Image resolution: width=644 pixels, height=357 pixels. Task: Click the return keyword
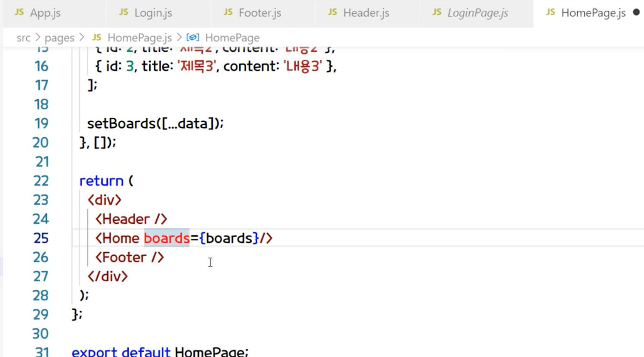pyautogui.click(x=102, y=181)
